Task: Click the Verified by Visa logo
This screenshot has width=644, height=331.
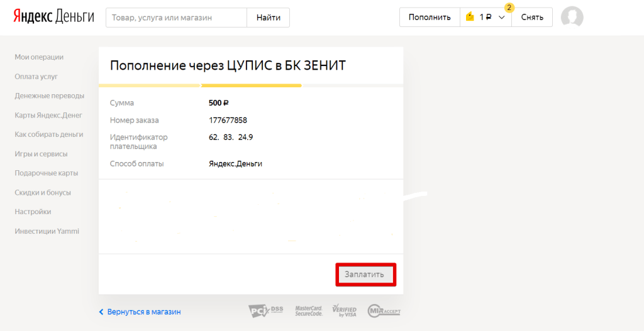Action: pyautogui.click(x=344, y=311)
